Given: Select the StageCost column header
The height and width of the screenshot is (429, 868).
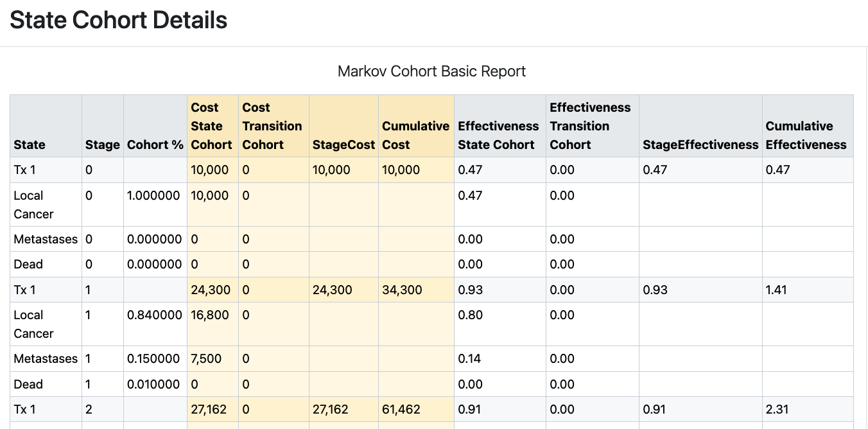Looking at the screenshot, I should coord(343,144).
